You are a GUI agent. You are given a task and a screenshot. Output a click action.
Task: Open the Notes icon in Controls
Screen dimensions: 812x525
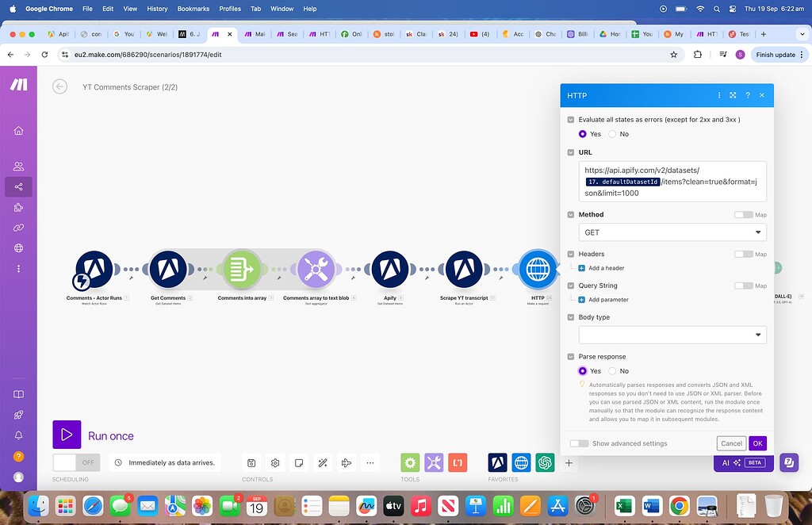pos(299,462)
